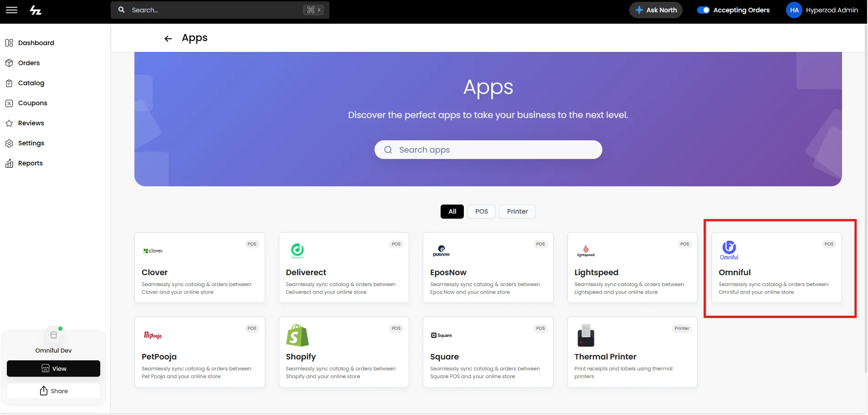868x415 pixels.
Task: Select the All filter tab
Action: [x=452, y=211]
